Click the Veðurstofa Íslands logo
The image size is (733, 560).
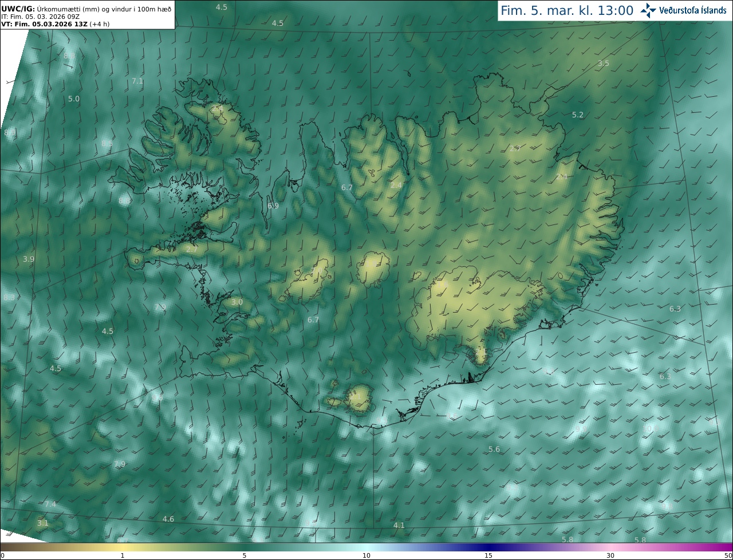point(683,10)
